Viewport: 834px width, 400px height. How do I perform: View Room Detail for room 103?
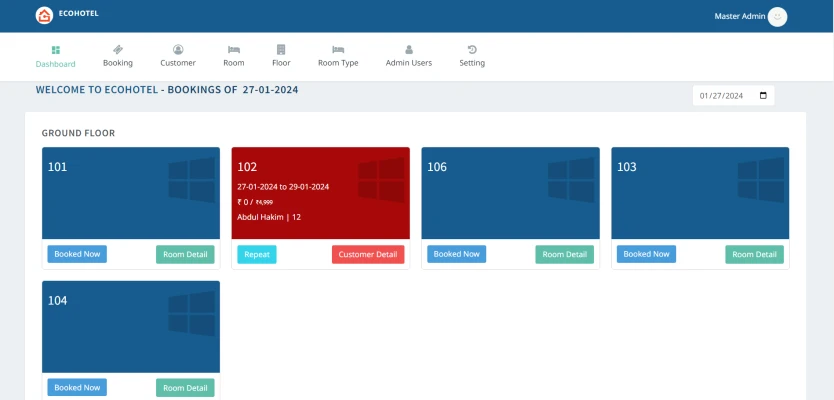(x=754, y=254)
